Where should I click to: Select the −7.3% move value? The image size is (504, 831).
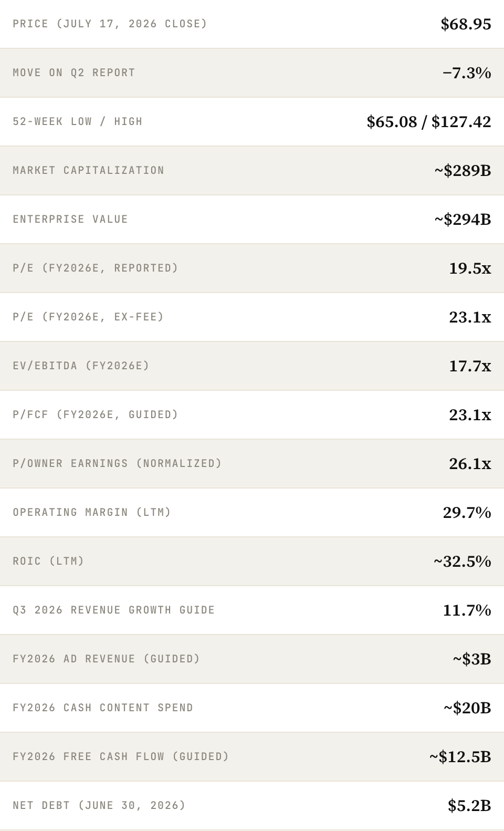pyautogui.click(x=467, y=72)
